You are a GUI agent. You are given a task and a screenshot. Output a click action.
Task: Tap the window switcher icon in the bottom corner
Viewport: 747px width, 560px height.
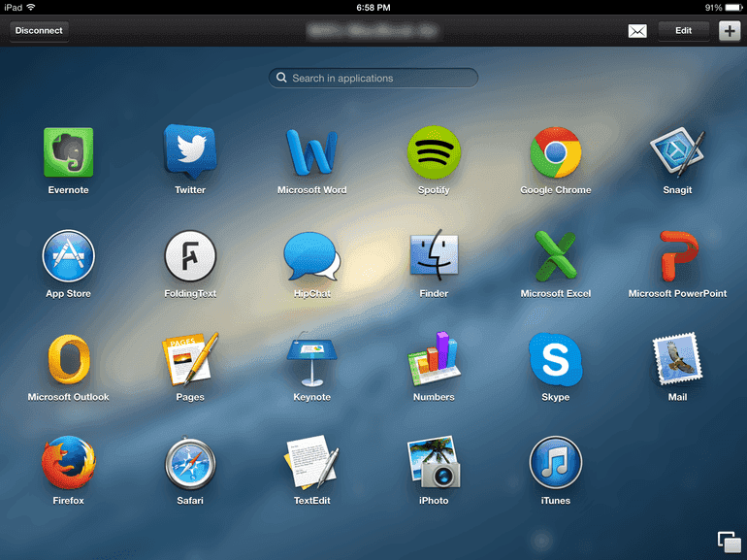728,541
